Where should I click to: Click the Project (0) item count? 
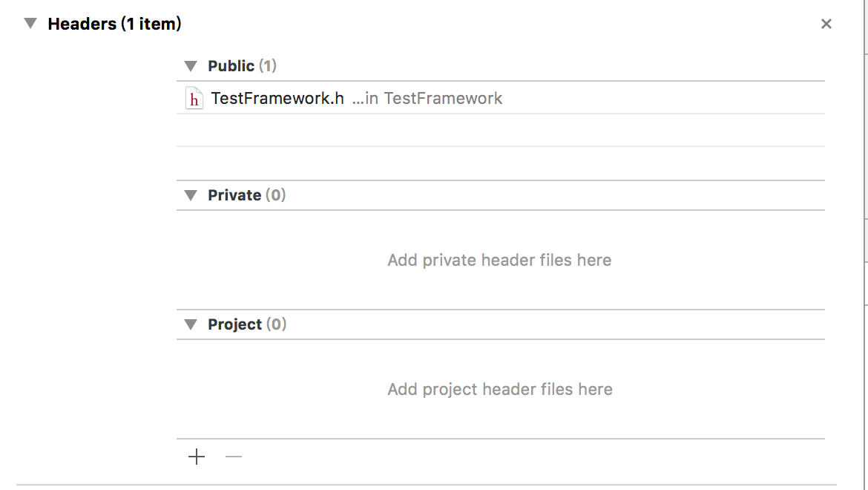click(276, 324)
